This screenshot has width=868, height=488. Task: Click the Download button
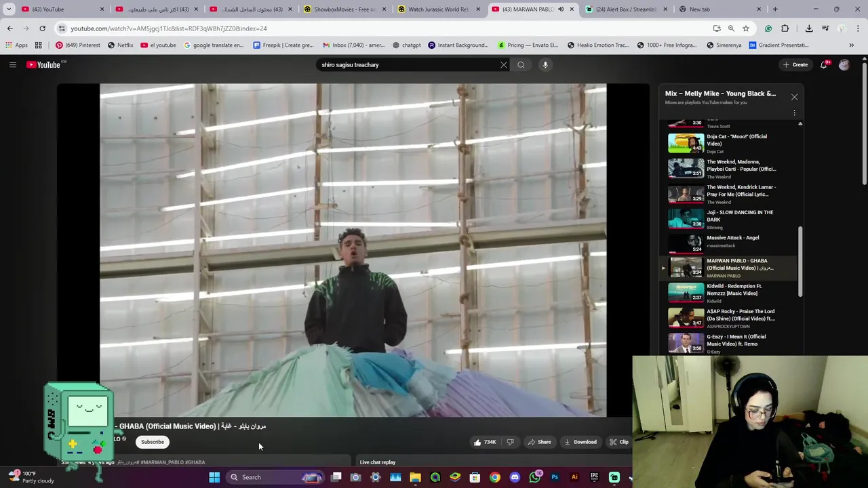click(581, 442)
